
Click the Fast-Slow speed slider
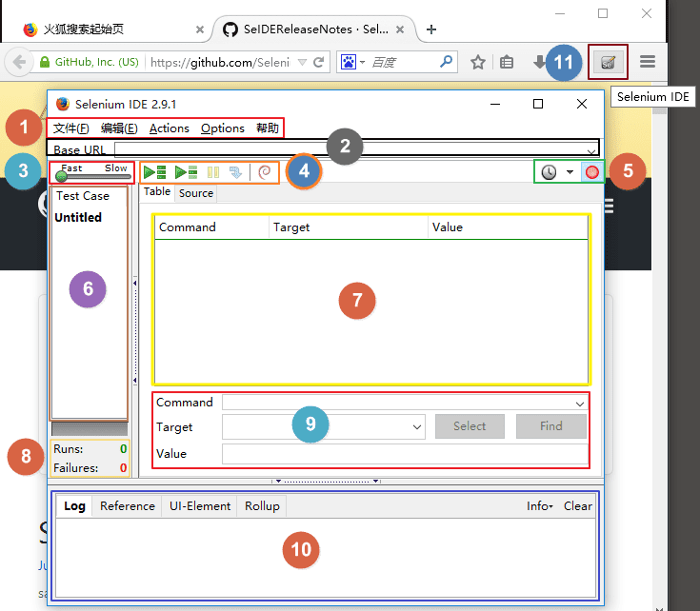coord(92,177)
